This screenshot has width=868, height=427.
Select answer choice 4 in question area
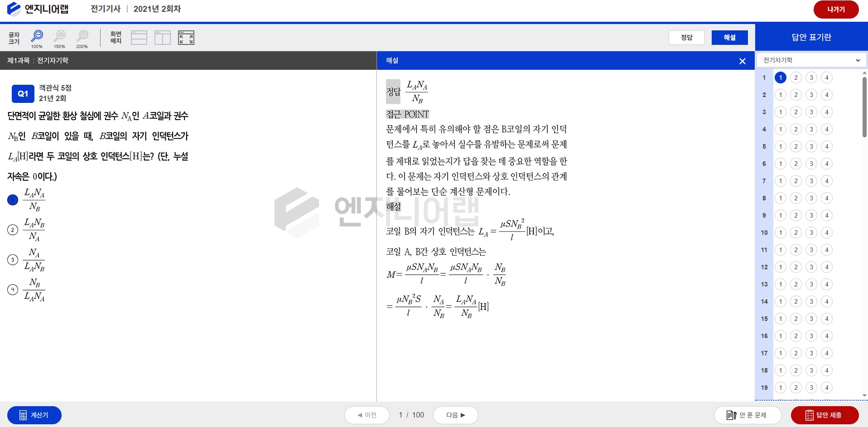pyautogui.click(x=13, y=290)
